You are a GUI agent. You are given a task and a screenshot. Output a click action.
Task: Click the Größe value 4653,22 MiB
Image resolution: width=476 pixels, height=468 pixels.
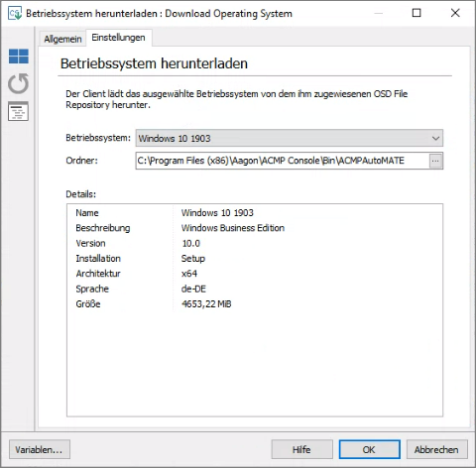pyautogui.click(x=206, y=304)
